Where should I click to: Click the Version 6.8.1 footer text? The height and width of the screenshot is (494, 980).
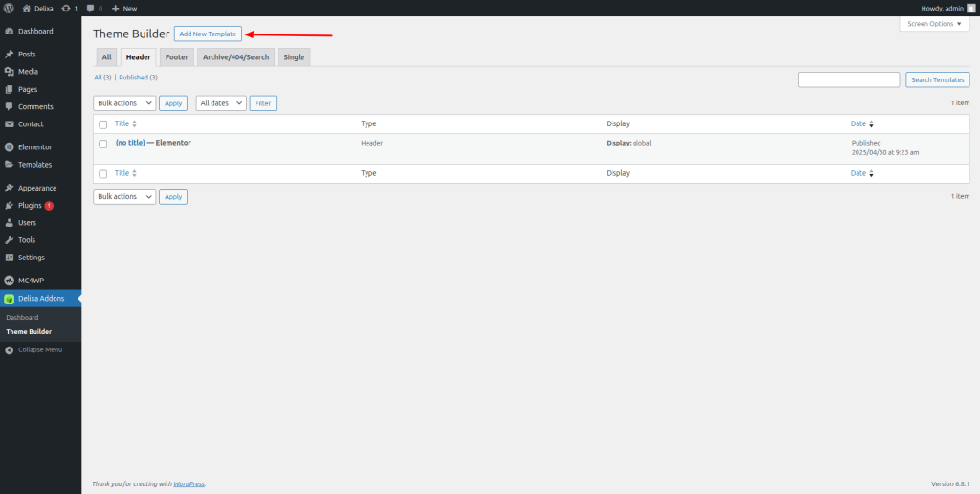point(950,484)
